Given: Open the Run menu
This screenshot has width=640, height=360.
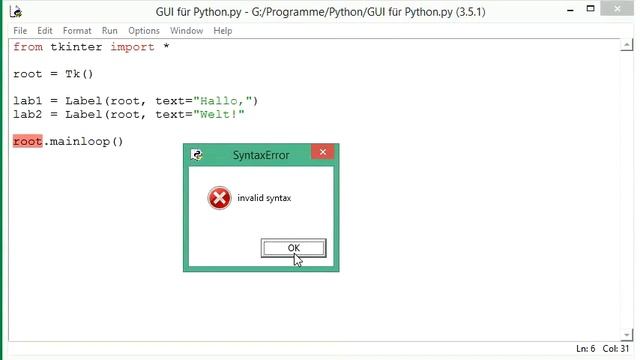Looking at the screenshot, I should (109, 31).
